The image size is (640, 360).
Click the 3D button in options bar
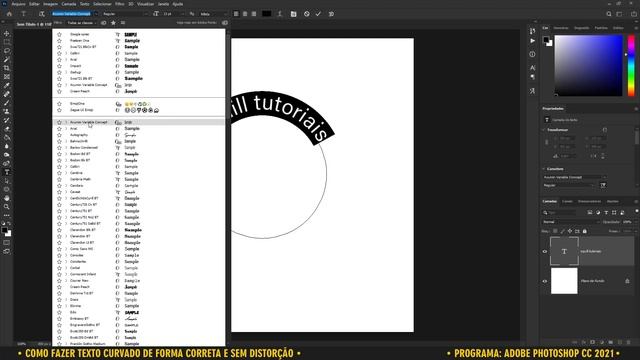click(x=331, y=14)
